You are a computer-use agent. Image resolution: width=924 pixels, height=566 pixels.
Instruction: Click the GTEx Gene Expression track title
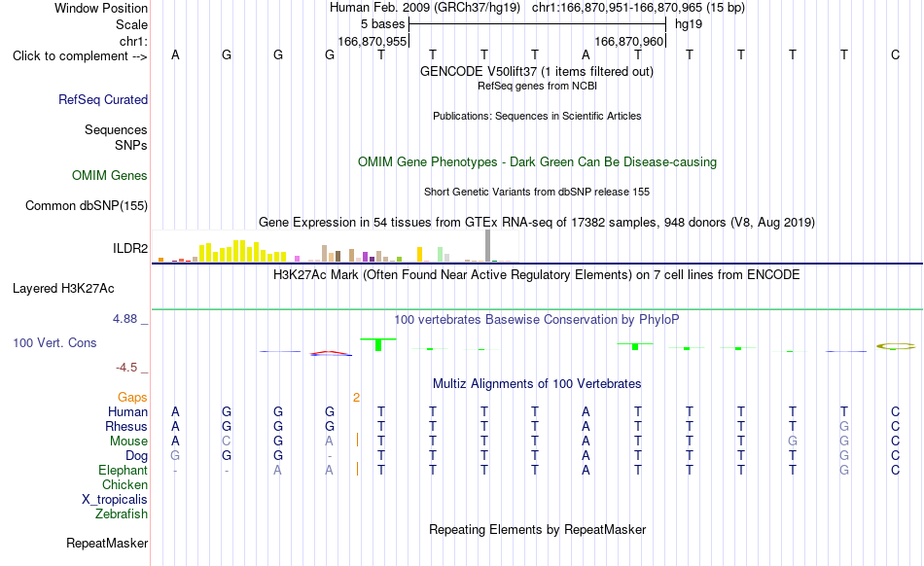pyautogui.click(x=537, y=223)
